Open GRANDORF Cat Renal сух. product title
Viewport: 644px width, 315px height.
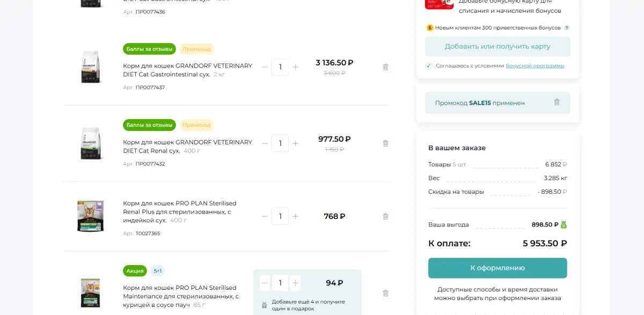pyautogui.click(x=187, y=146)
